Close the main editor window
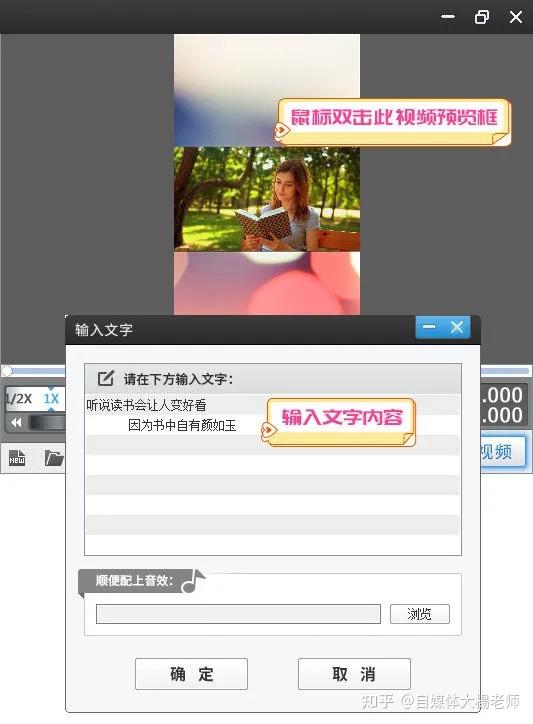 516,17
